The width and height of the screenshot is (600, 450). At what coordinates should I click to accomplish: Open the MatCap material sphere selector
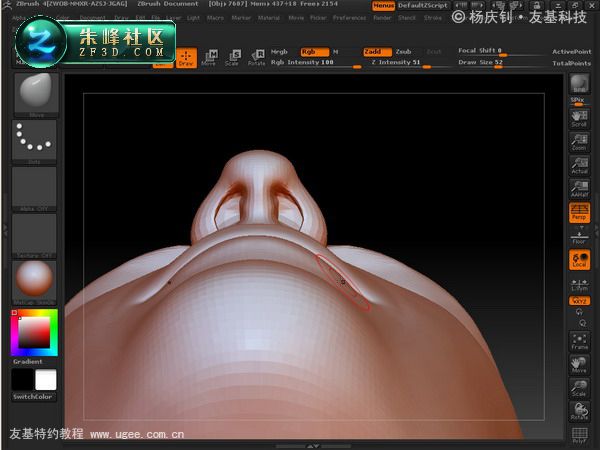(34, 283)
